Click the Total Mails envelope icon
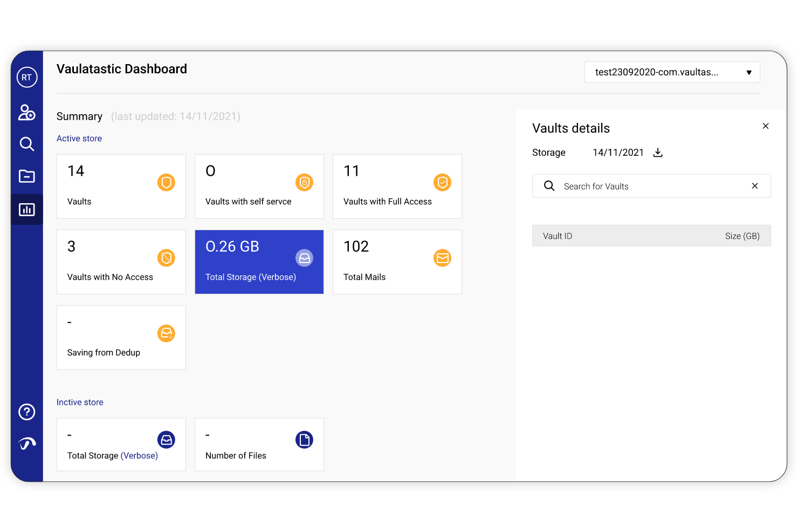Screen dimensions: 798x532 pos(442,258)
